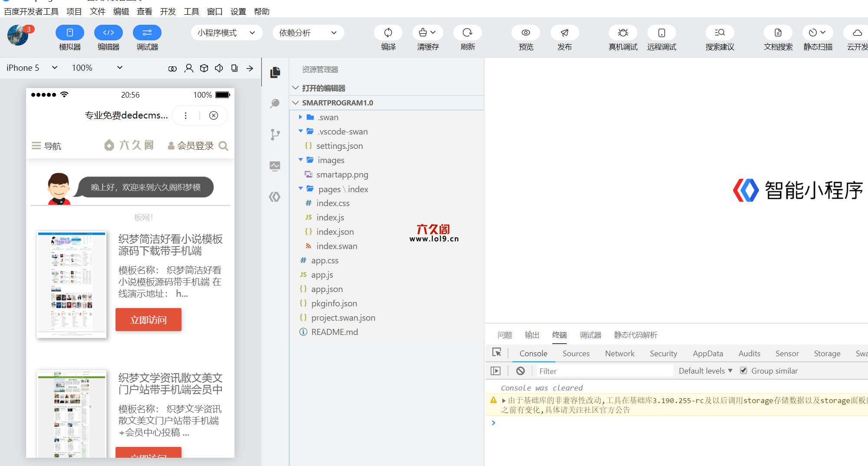The image size is (868, 466).
Task: Clear the console with the ban icon
Action: (x=520, y=371)
